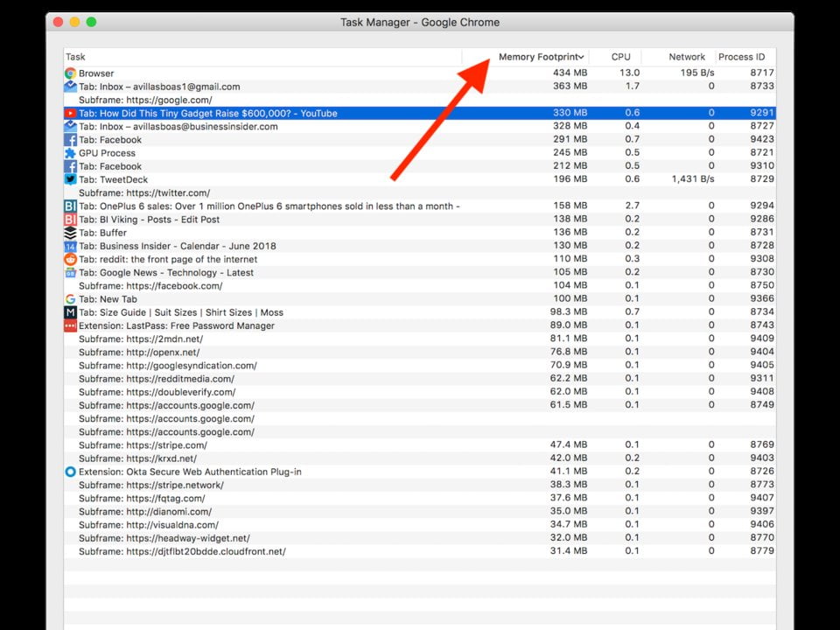
Task: Select the inbox icon for avillasboas@businessinsider.com tab
Action: [x=70, y=126]
